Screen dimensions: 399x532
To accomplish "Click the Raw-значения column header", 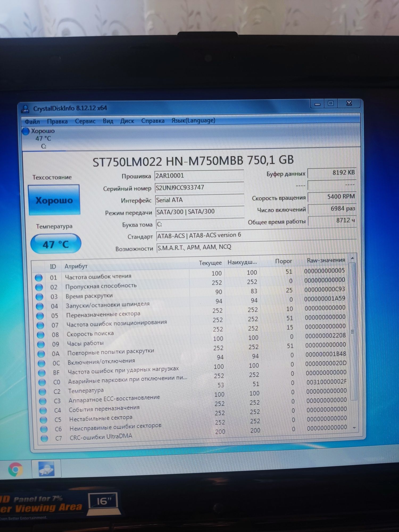I will coord(326,260).
